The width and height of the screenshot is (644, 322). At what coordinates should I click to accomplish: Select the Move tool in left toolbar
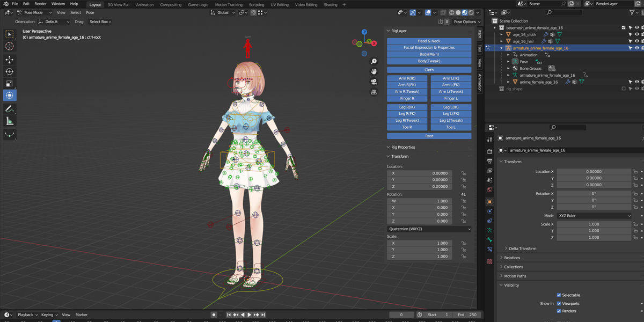(x=10, y=60)
